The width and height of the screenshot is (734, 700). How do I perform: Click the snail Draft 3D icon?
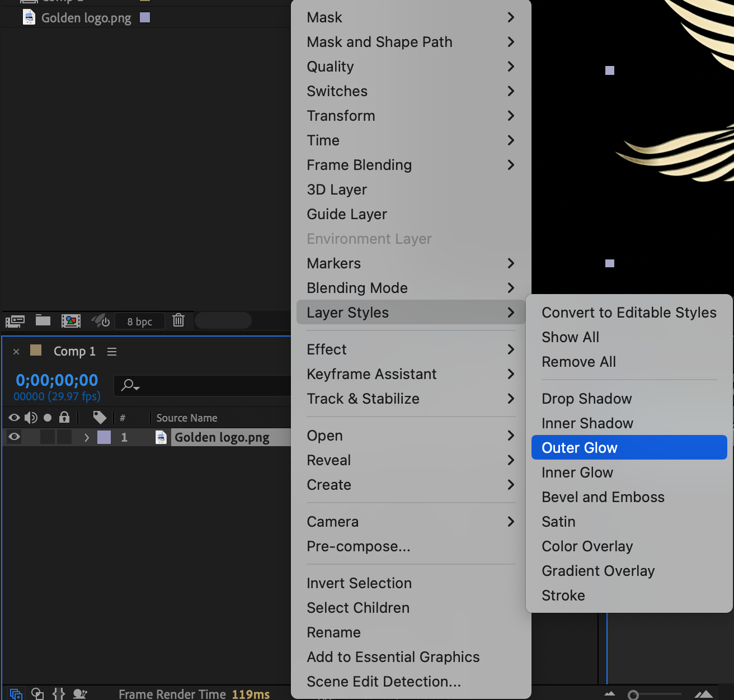point(80,694)
